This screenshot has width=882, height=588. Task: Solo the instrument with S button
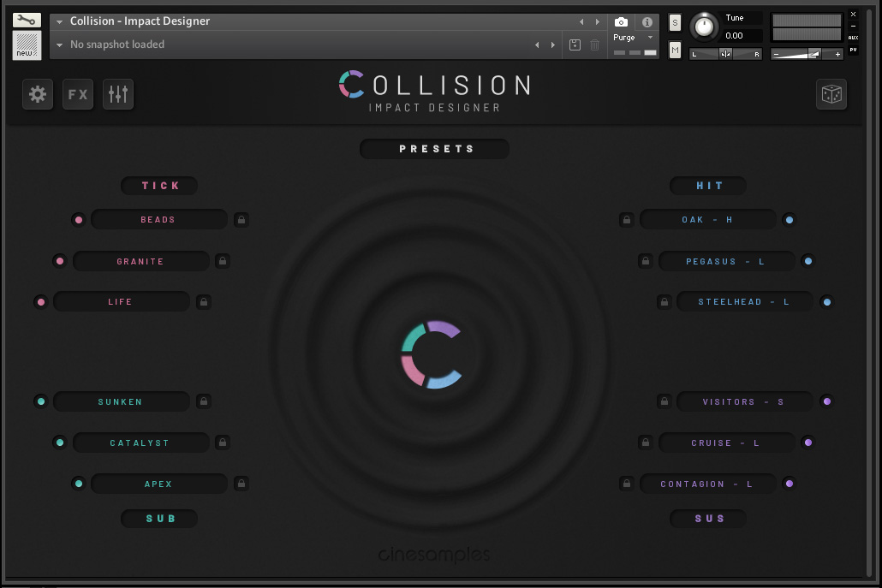pyautogui.click(x=675, y=23)
